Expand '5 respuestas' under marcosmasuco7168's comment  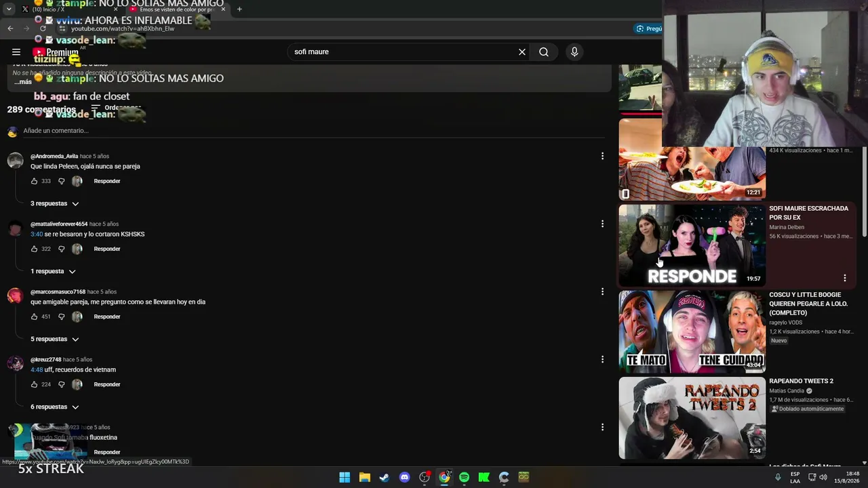(x=55, y=339)
